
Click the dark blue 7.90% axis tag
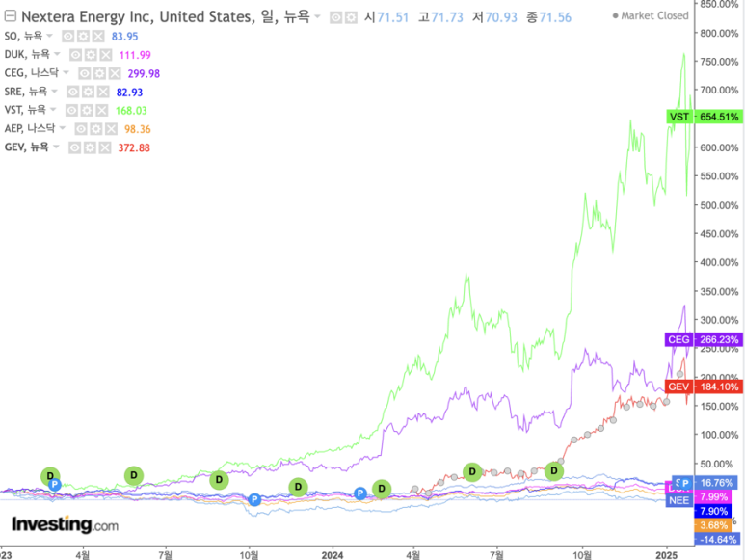[x=714, y=511]
